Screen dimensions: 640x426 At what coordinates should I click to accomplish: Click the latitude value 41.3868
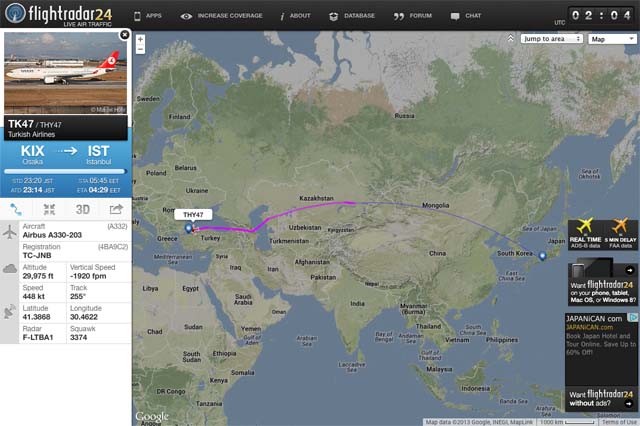click(36, 317)
